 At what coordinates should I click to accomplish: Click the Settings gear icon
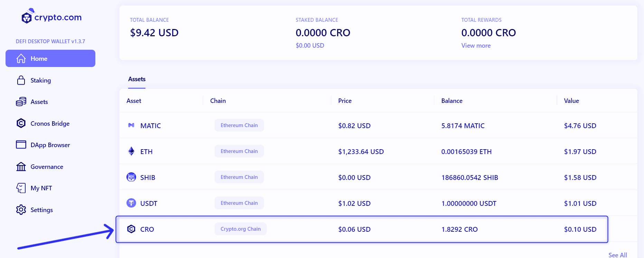pyautogui.click(x=21, y=210)
